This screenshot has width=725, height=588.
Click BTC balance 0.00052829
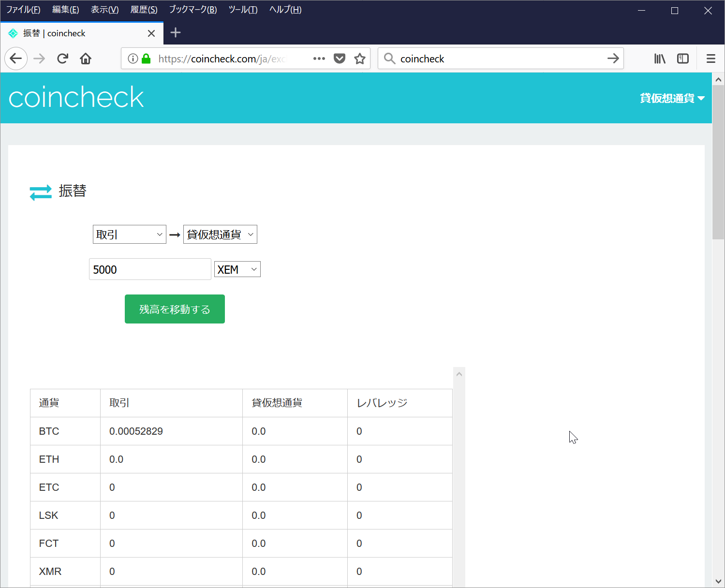pos(136,431)
